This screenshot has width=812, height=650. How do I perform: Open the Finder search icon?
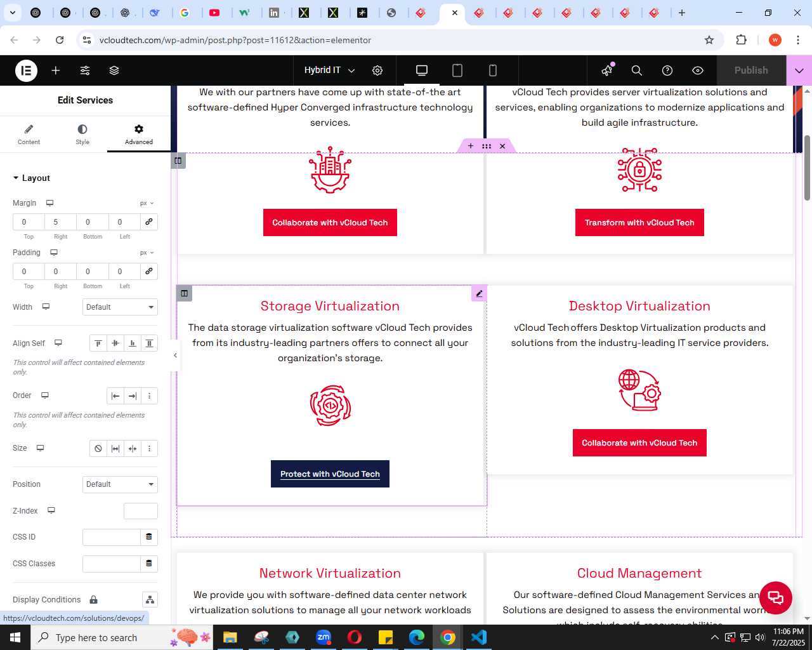[637, 70]
